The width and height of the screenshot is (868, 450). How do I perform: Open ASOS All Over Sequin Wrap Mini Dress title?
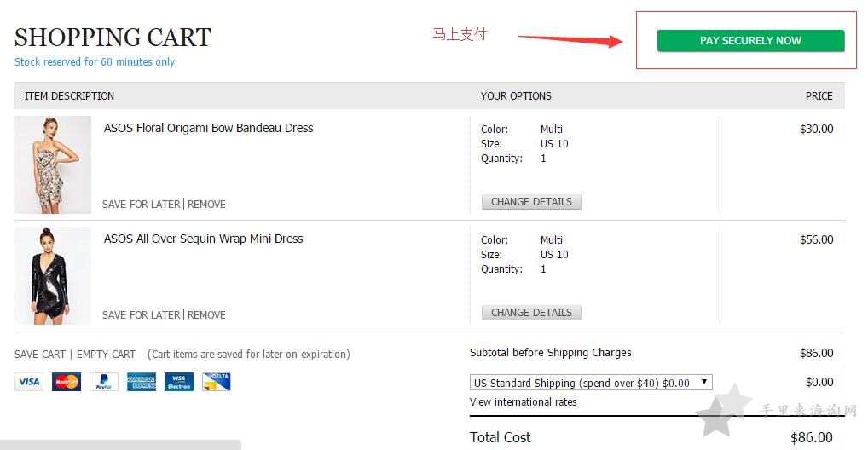[x=203, y=239]
